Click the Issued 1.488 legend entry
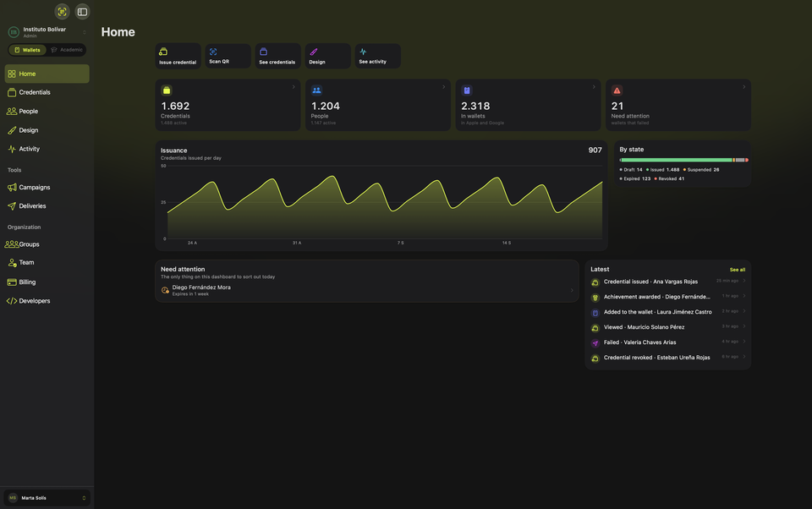 point(662,169)
